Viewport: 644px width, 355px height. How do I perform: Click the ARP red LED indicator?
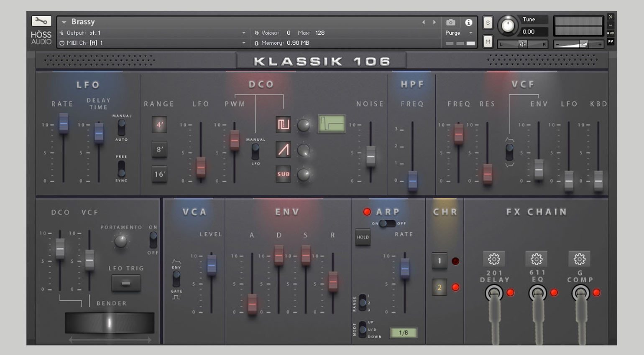coord(367,212)
